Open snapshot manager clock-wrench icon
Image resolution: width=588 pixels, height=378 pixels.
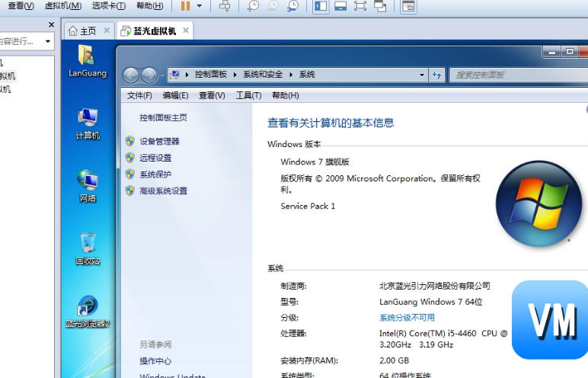click(x=293, y=5)
